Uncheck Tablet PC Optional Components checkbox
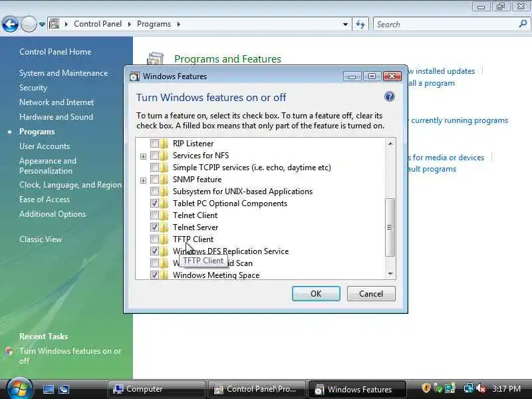The image size is (532, 399). click(154, 203)
